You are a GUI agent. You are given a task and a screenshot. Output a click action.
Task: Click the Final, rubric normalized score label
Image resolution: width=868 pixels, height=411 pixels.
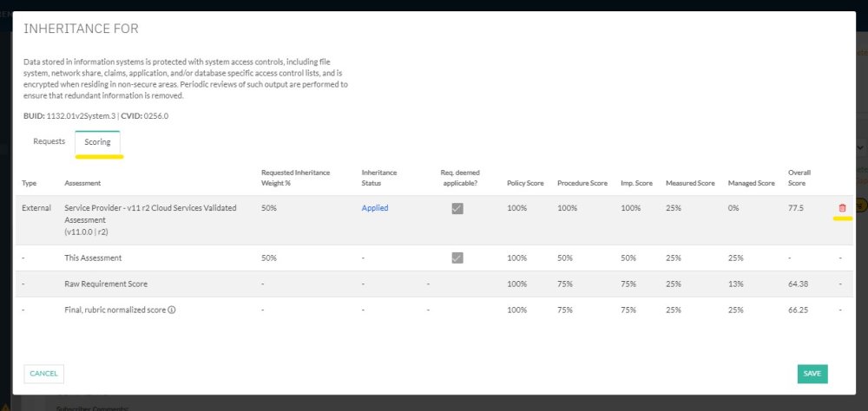click(115, 310)
